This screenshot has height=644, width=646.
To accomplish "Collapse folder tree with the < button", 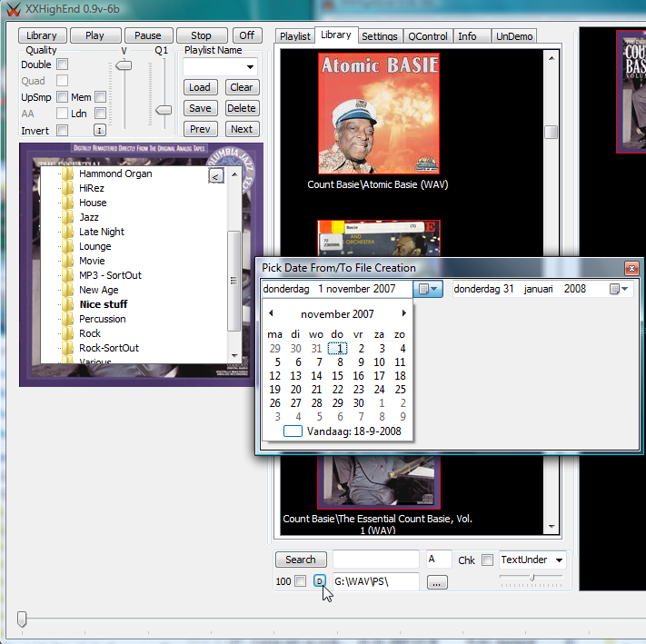I will coord(215,176).
